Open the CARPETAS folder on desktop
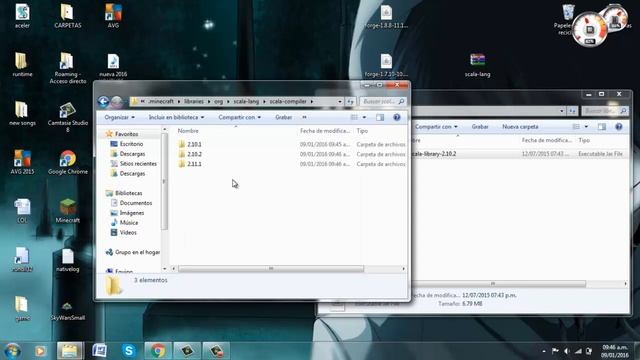Screen dimensions: 640x360 68,16
